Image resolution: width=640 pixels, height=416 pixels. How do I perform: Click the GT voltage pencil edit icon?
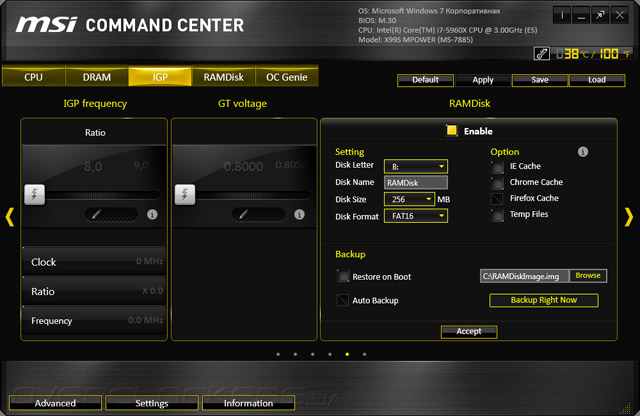coord(258,214)
